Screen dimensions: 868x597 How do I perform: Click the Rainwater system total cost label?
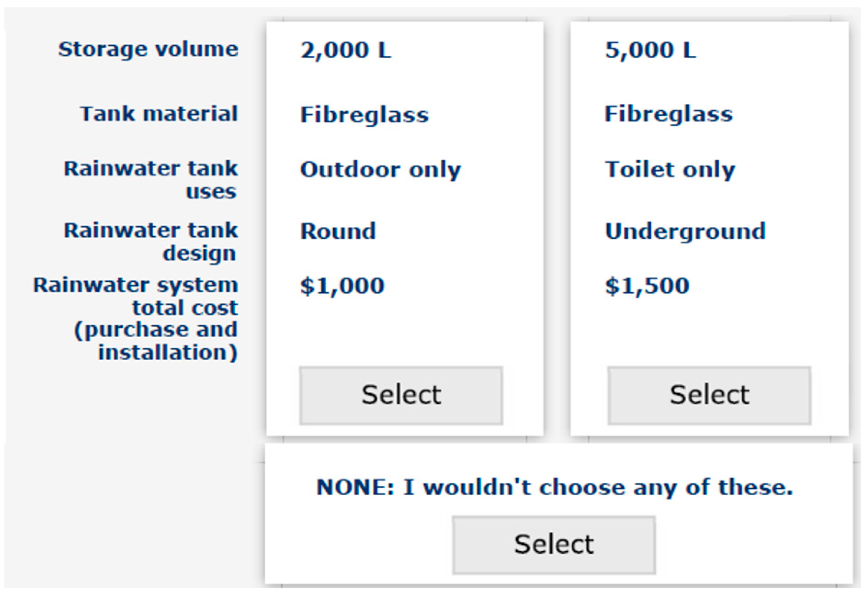(136, 296)
